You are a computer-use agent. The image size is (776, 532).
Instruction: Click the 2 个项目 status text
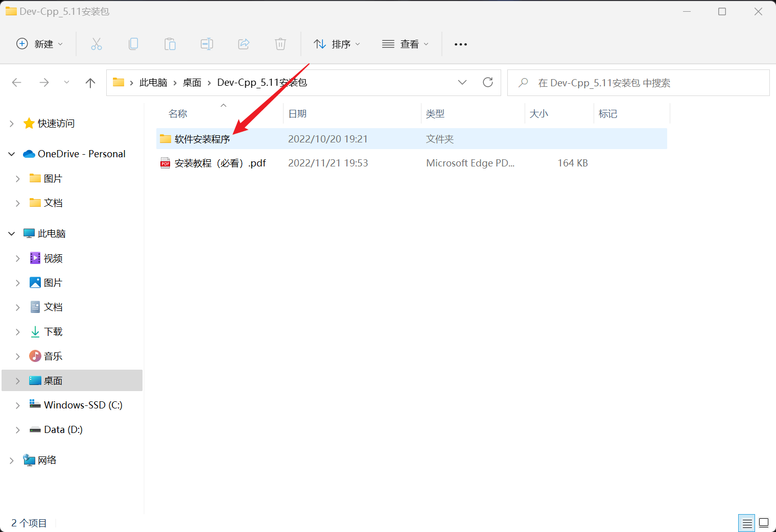pyautogui.click(x=29, y=523)
